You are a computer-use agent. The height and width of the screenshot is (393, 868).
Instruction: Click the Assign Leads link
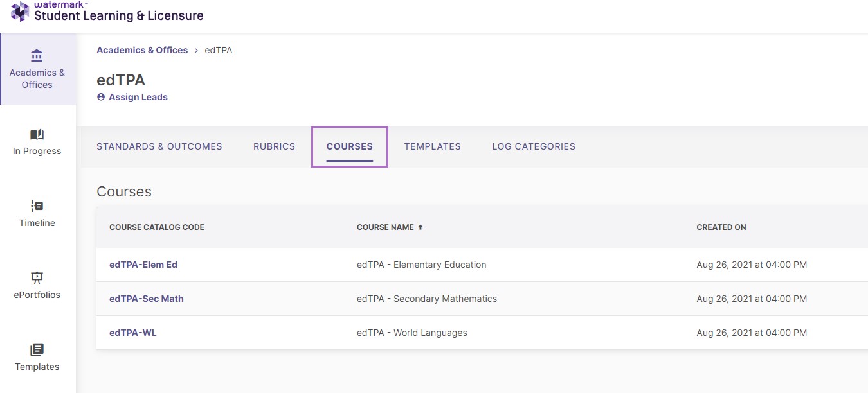138,97
